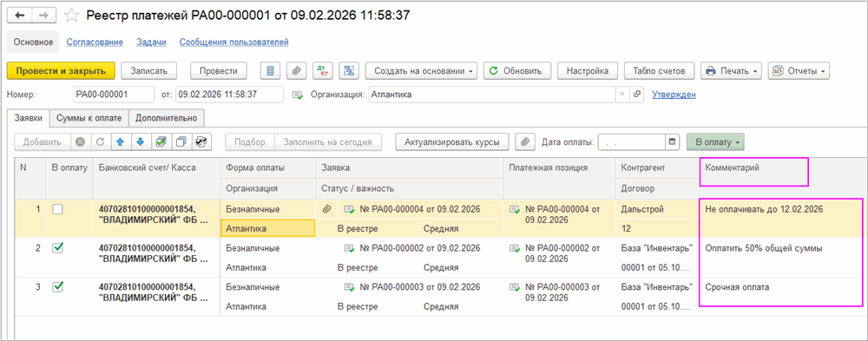Open attached files via the main toolbar paperclip
The height and width of the screenshot is (341, 868).
(296, 71)
